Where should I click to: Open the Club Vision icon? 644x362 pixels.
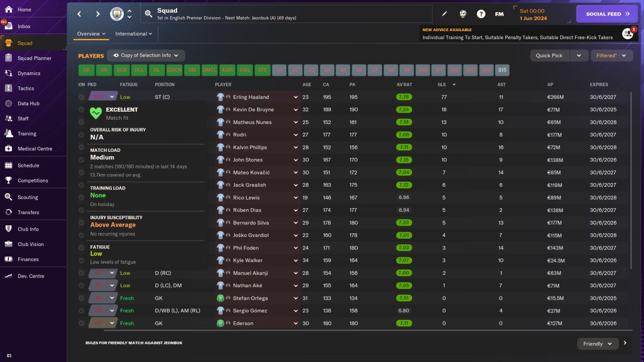point(9,244)
